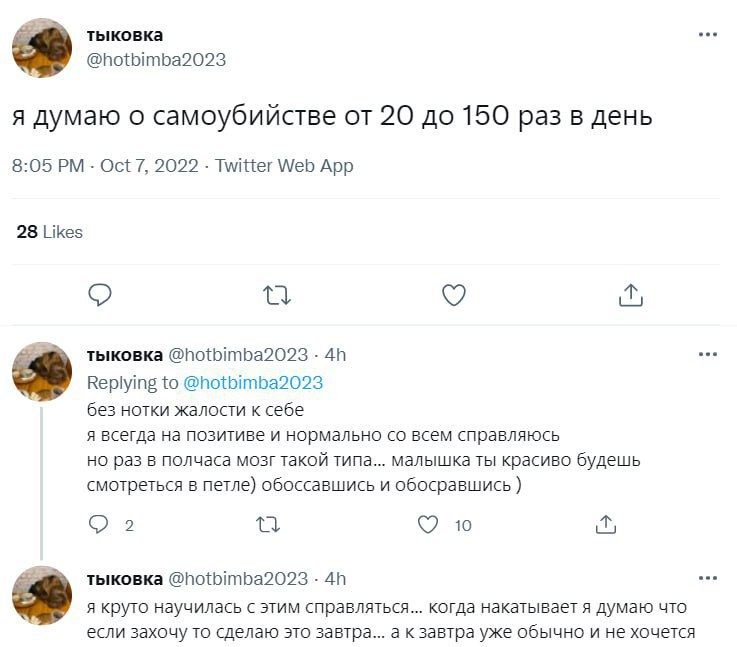737x647 pixels.
Task: Open more options on first reply
Action: coord(707,354)
